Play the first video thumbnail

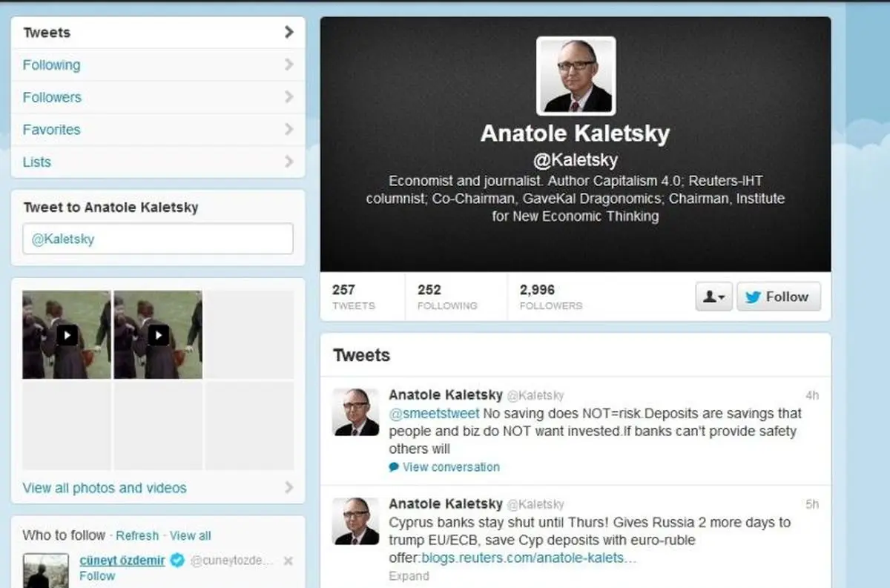click(67, 335)
